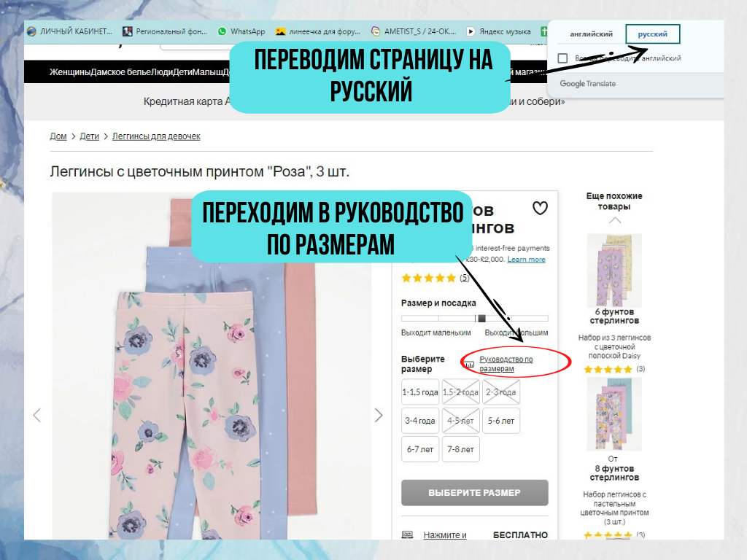Tick the always translate английский checkbox
The width and height of the screenshot is (747, 560).
coord(562,58)
